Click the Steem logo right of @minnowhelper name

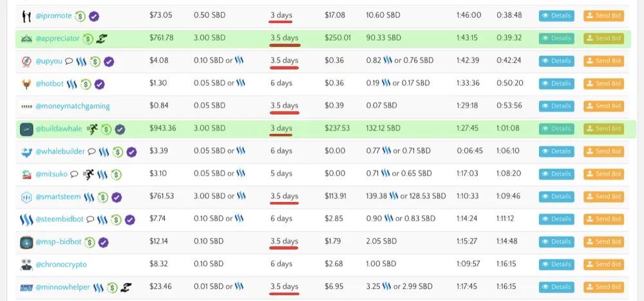98,287
